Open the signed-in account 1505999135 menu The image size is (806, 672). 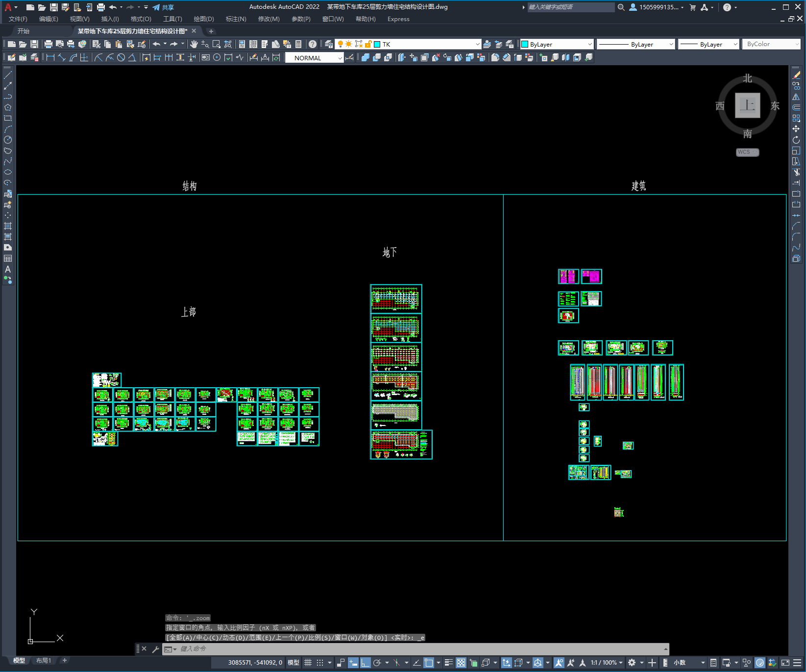coord(657,7)
